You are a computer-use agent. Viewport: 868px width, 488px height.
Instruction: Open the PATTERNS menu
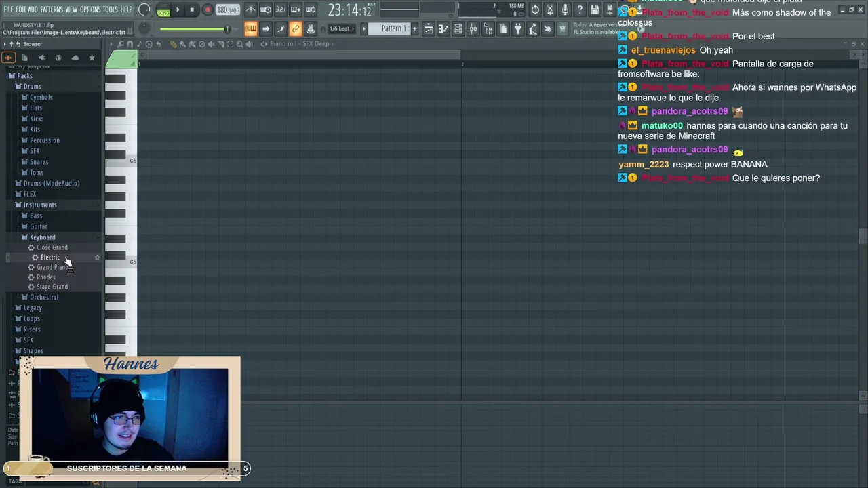[x=52, y=9]
